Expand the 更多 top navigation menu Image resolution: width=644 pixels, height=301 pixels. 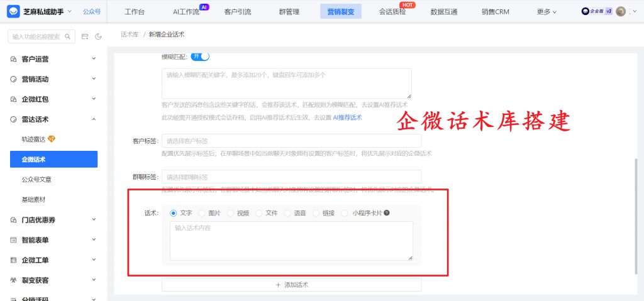(547, 11)
